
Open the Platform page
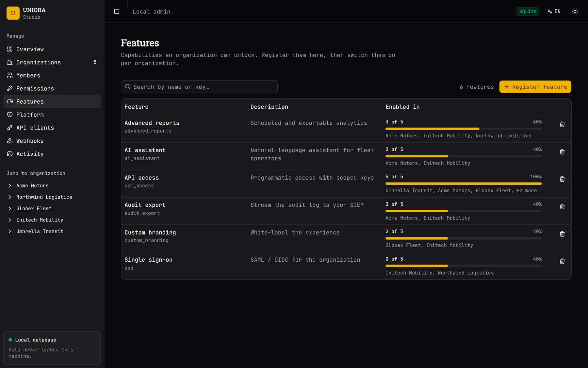click(x=52, y=114)
